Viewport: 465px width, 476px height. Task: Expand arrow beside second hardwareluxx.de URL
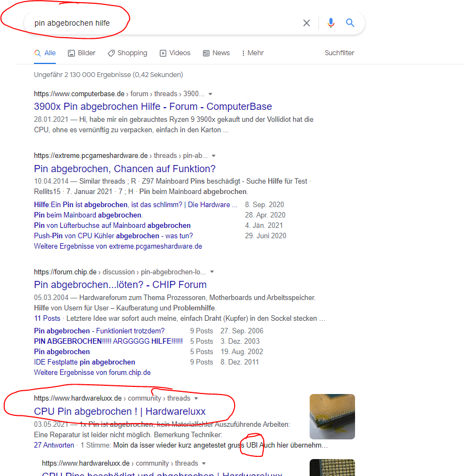click(x=204, y=463)
